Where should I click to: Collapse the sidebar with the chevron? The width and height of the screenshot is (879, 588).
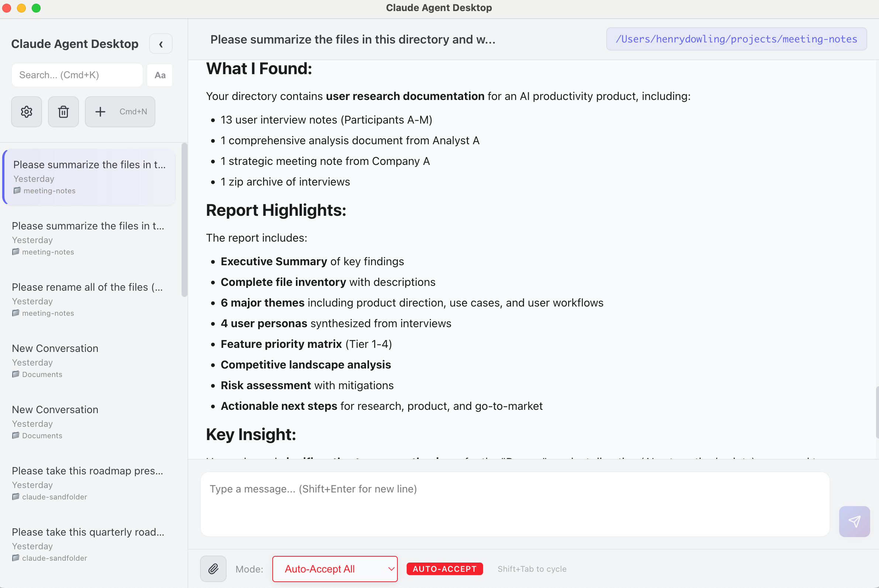(x=161, y=44)
